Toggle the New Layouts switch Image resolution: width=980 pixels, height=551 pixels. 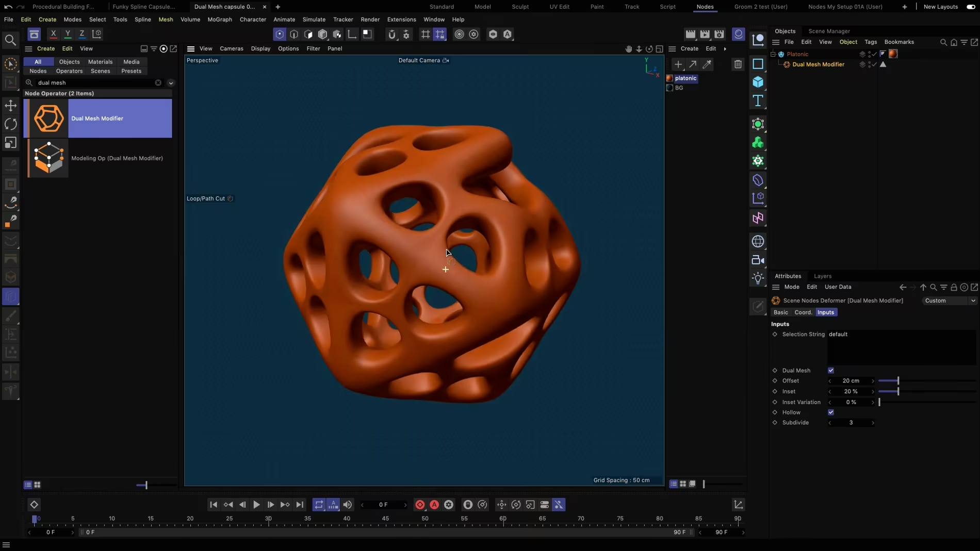(970, 7)
